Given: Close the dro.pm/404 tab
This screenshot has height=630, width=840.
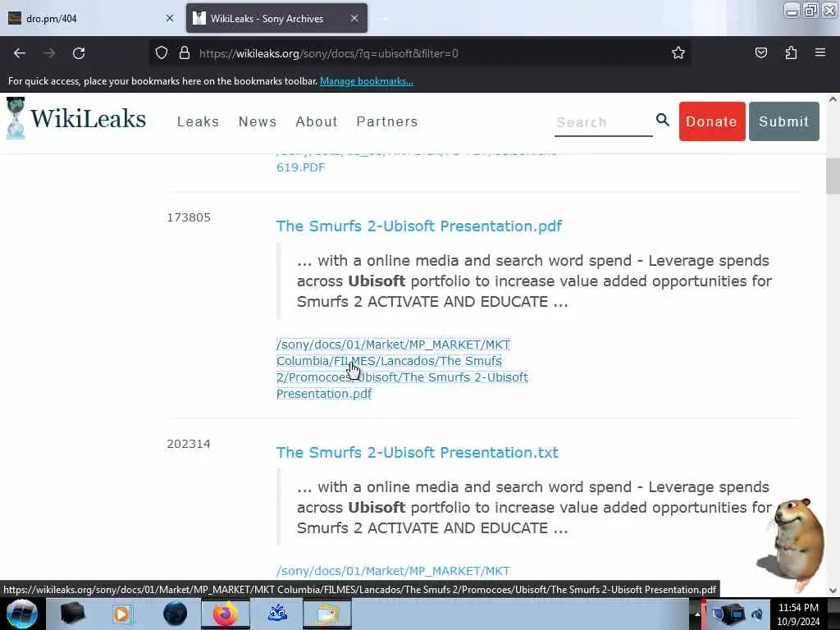Looking at the screenshot, I should (170, 18).
